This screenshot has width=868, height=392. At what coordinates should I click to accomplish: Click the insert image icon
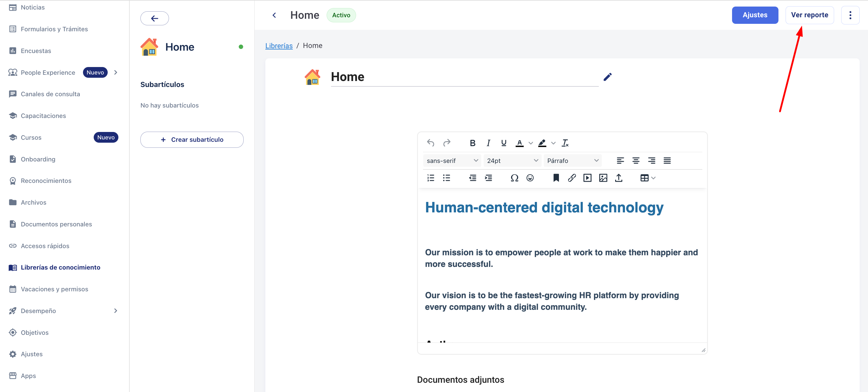tap(603, 178)
